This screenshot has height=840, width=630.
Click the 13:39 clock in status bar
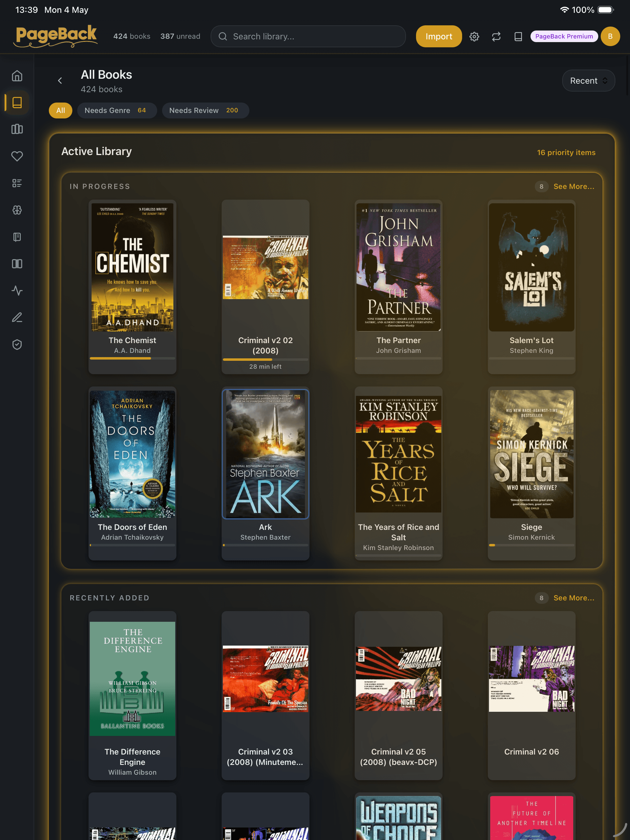[27, 10]
